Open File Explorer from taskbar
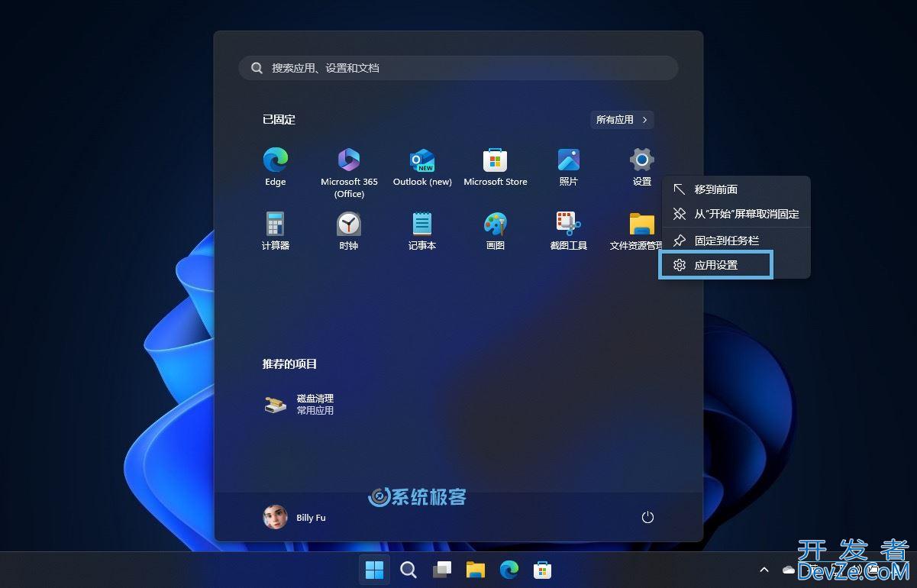The height and width of the screenshot is (588, 917). coord(476,570)
